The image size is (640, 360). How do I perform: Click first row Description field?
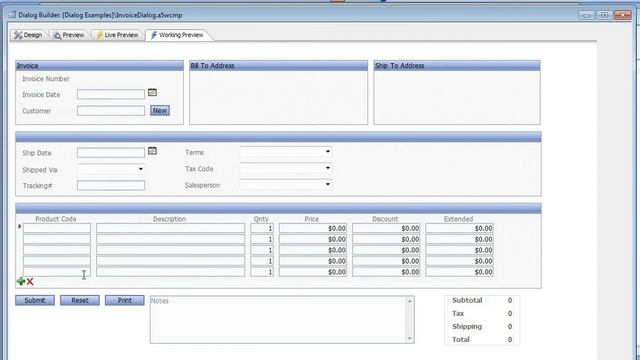[171, 228]
